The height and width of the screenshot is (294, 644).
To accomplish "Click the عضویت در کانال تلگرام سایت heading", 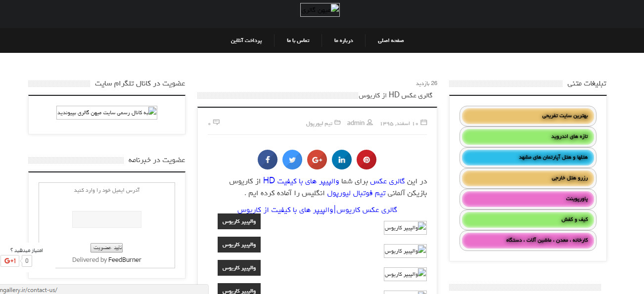I will point(140,83).
